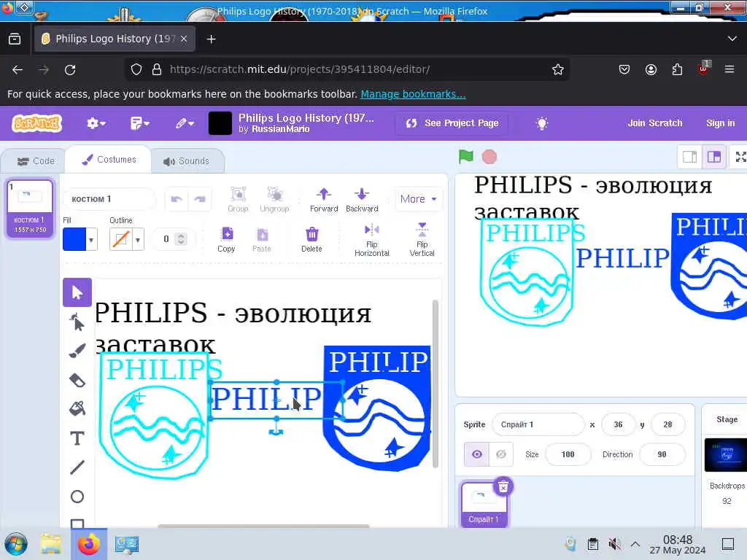Image resolution: width=747 pixels, height=560 pixels.
Task: Open the Tutorials lightbulb icon
Action: tap(542, 123)
